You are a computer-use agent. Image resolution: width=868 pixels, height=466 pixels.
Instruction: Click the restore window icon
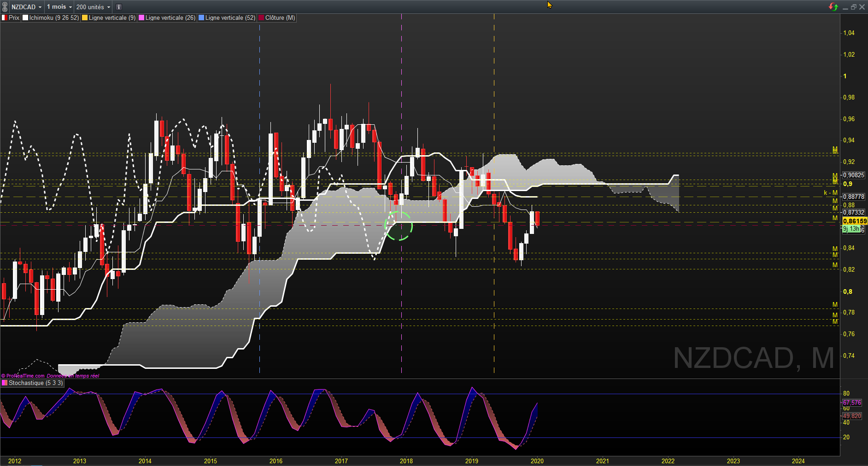pos(853,7)
